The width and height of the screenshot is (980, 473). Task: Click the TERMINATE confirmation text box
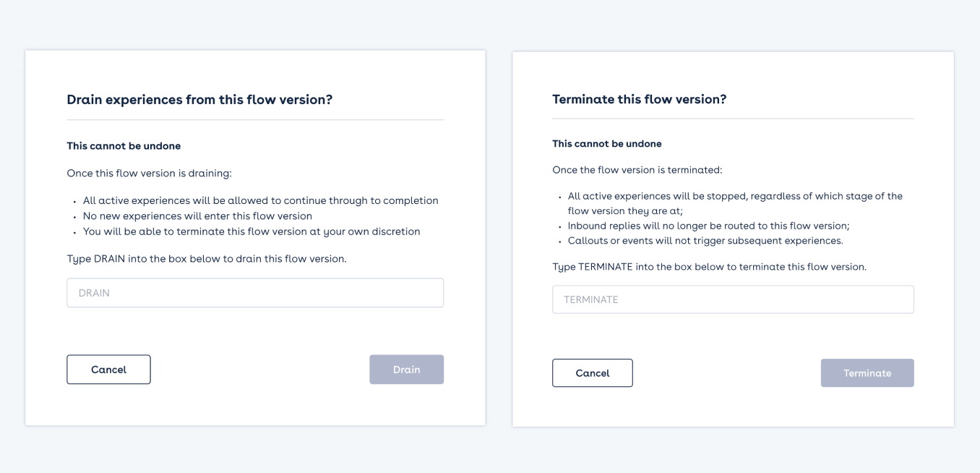click(732, 299)
